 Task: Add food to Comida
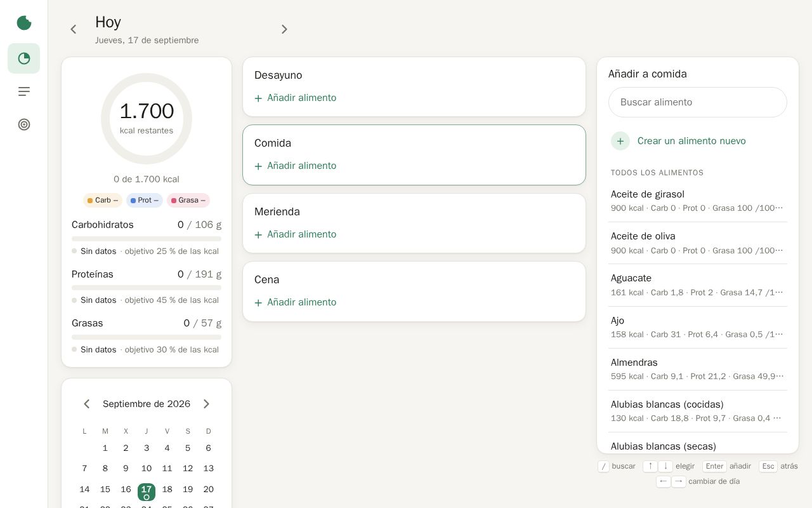296,166
